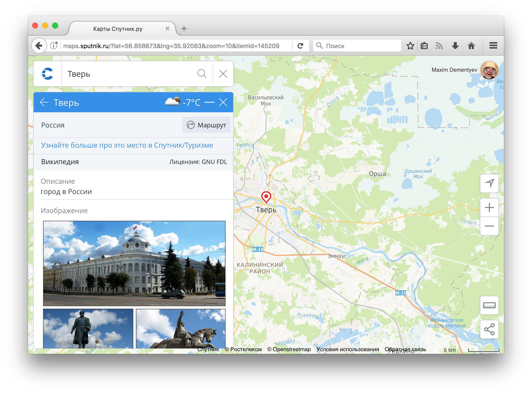Click the Sputnik logo icon
This screenshot has height=394, width=532.
point(47,74)
